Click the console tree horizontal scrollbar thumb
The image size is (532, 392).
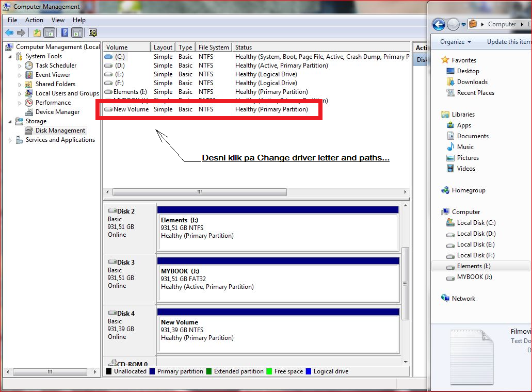click(x=50, y=372)
